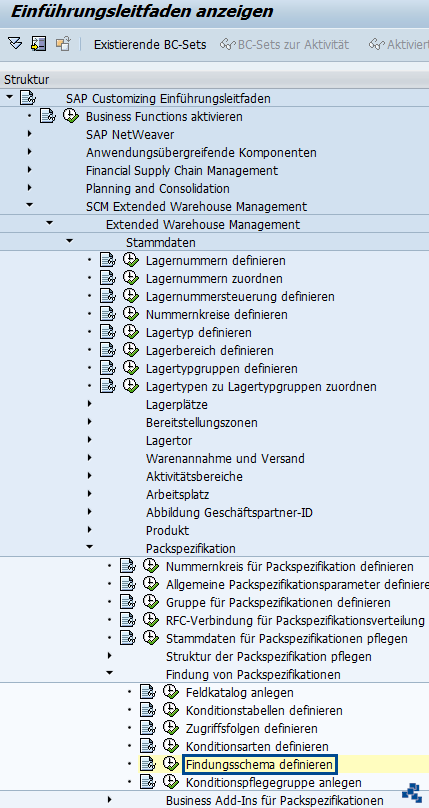Click the third toolbar icon next to BC-Sets
The height and width of the screenshot is (808, 429).
63,44
